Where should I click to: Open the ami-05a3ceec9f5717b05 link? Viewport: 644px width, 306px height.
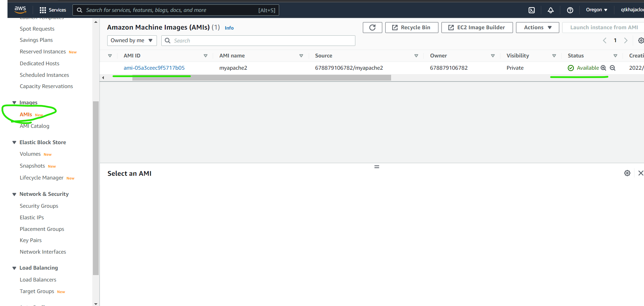click(x=154, y=68)
